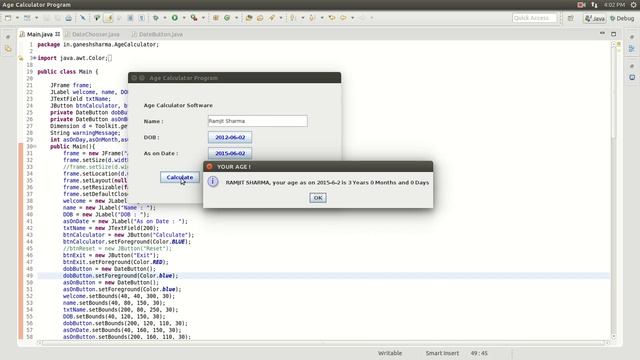
Task: Click the Next Annotation toolbar icon
Action: 293,18
